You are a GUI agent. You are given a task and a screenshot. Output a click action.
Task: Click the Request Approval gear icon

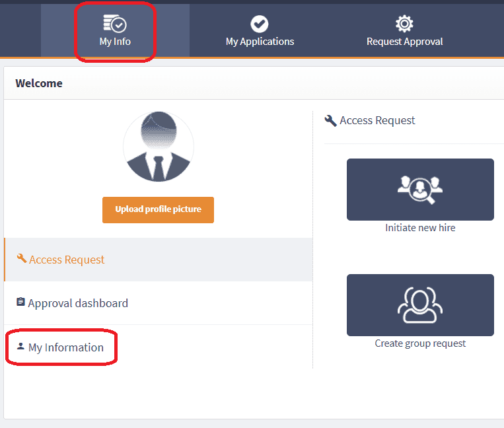(x=404, y=24)
